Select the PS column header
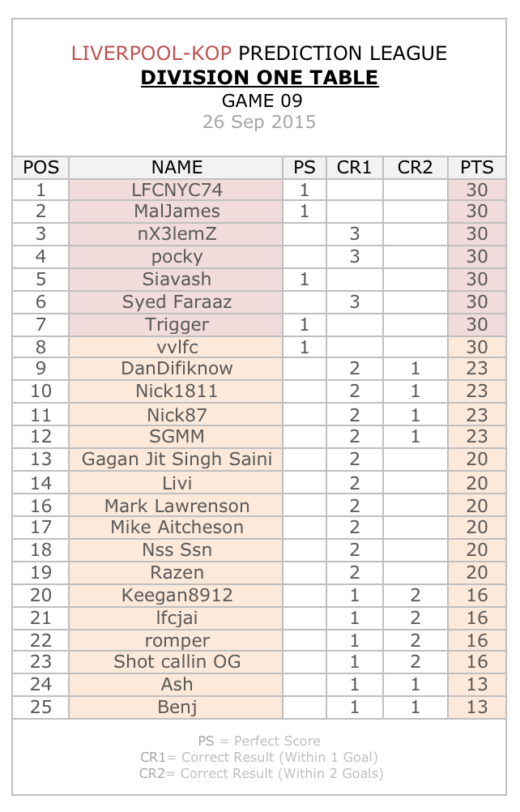520x812 pixels. tap(305, 167)
